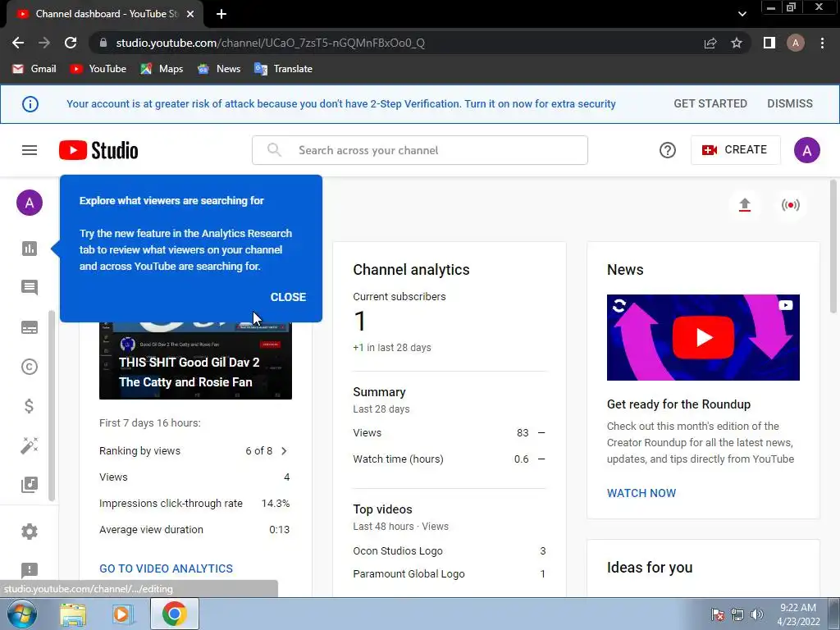Dismiss the 2-Step Verification banner
The height and width of the screenshot is (630, 840).
790,104
